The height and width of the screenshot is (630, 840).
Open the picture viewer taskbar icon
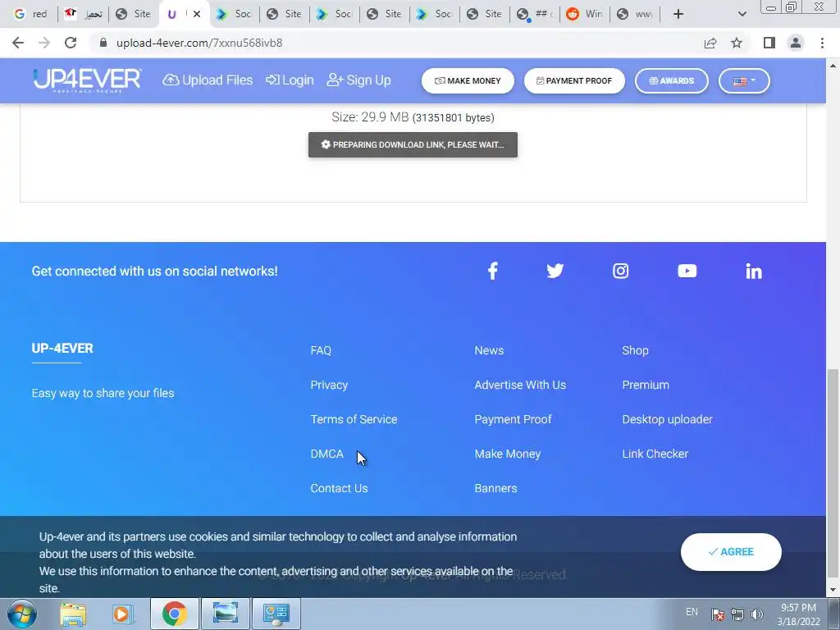[226, 614]
